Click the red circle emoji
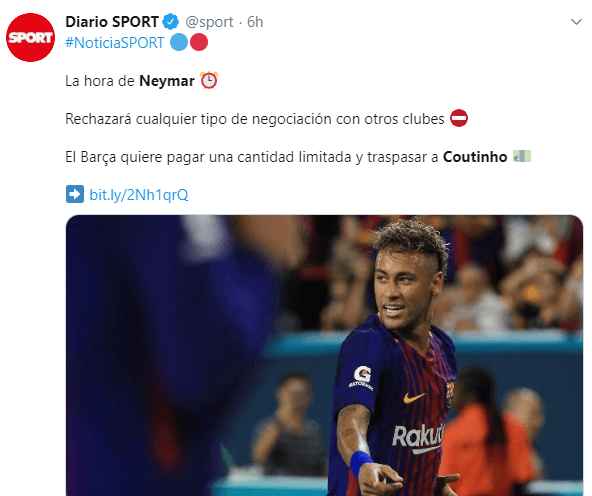This screenshot has width=592, height=496. tap(199, 42)
